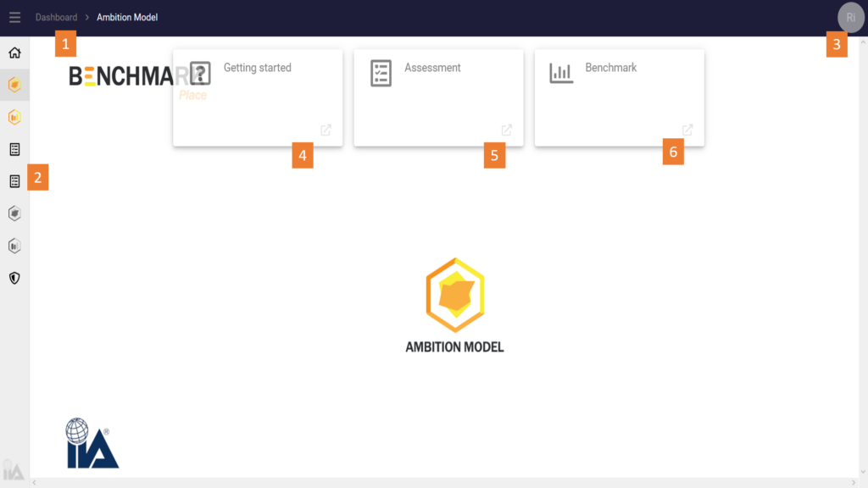This screenshot has height=488, width=868.
Task: Select the orange Ambition Model hexagon sidebar icon
Action: pyautogui.click(x=15, y=85)
